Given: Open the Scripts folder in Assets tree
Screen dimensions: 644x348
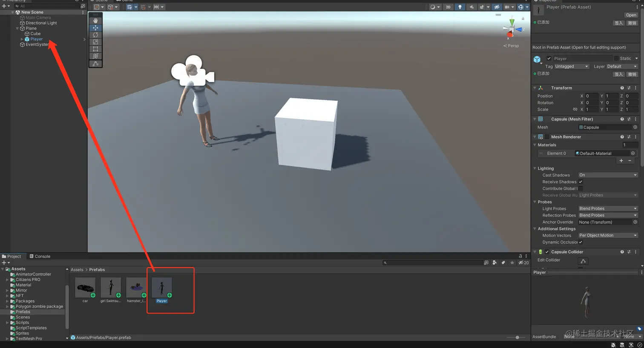Looking at the screenshot, I should 22,322.
